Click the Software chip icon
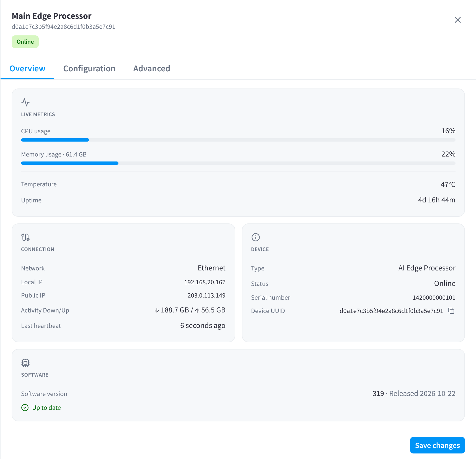The width and height of the screenshot is (476, 459). (25, 363)
